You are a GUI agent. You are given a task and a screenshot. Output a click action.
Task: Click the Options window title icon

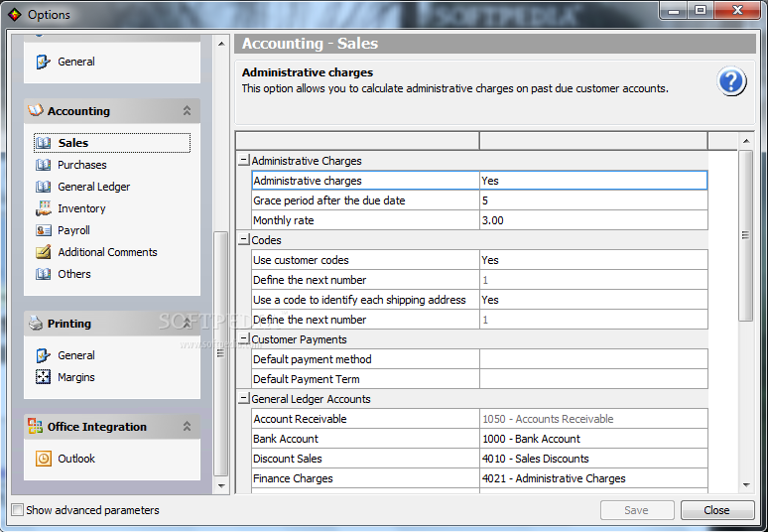point(15,15)
